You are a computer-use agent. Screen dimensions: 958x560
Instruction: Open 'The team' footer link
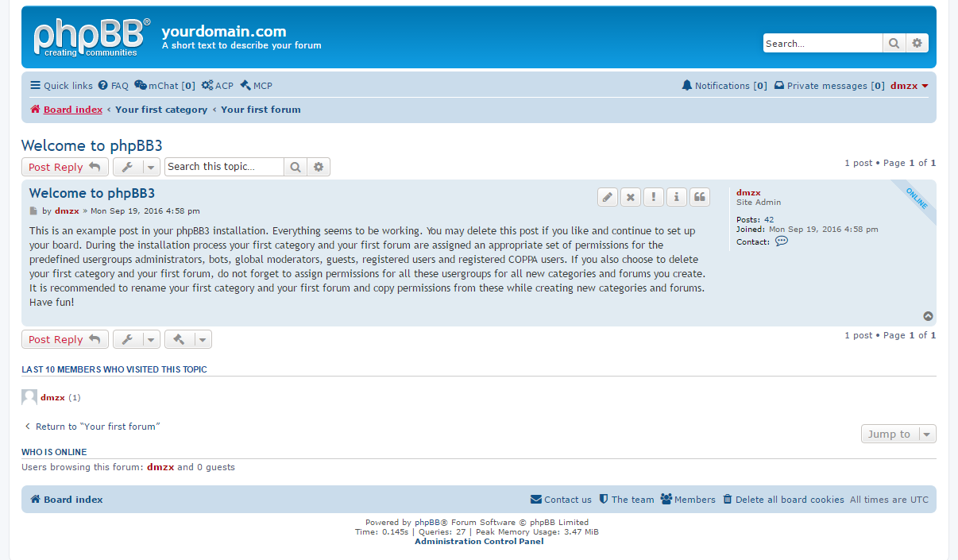click(626, 500)
